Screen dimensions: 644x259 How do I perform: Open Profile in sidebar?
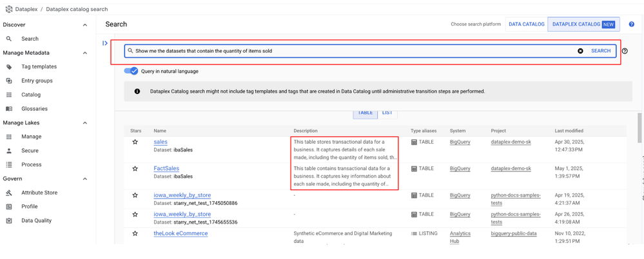click(x=30, y=206)
